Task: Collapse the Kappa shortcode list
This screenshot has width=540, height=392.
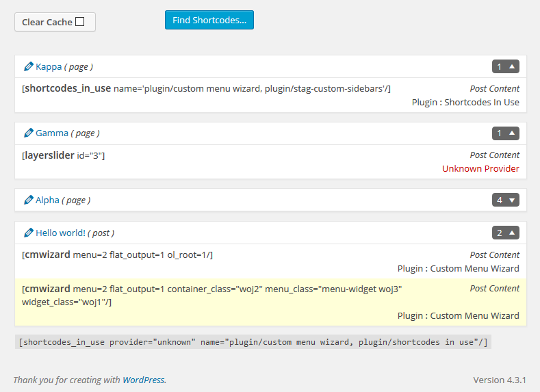Action: coord(506,66)
